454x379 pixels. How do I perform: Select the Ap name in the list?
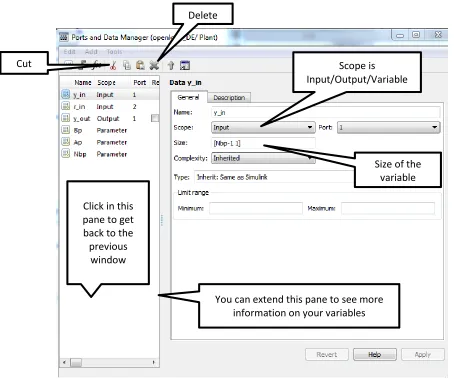tap(78, 142)
